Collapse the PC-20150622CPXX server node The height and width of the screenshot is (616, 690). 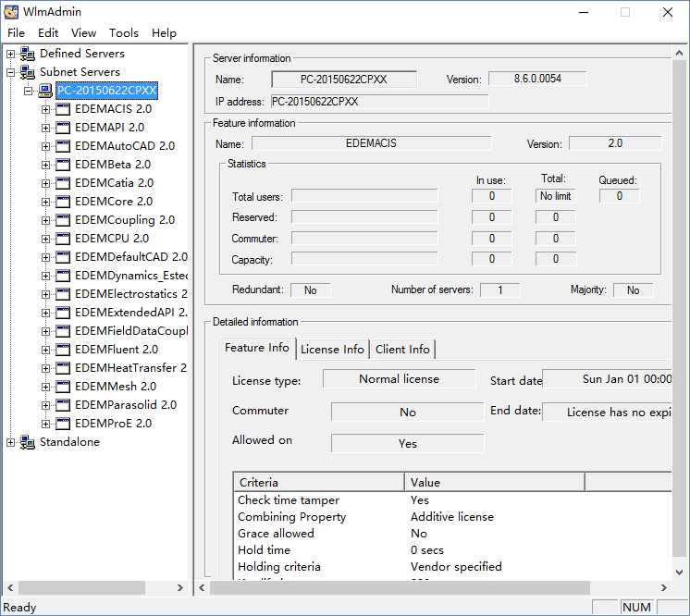(x=28, y=91)
